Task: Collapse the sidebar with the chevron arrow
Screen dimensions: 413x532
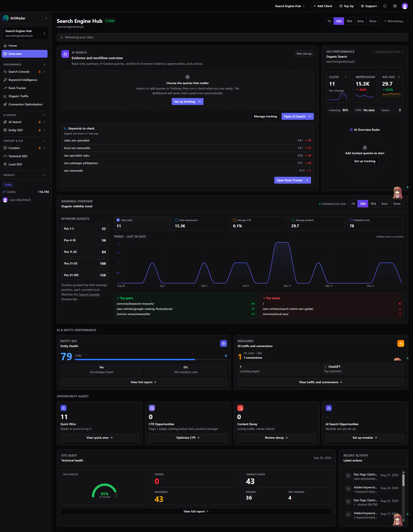Action: (x=46, y=18)
